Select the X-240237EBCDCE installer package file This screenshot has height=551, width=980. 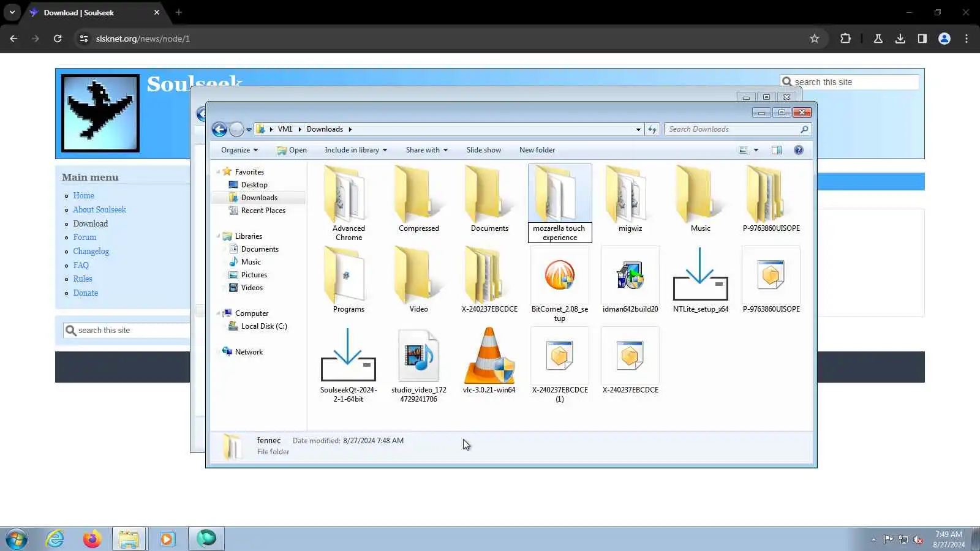(630, 361)
